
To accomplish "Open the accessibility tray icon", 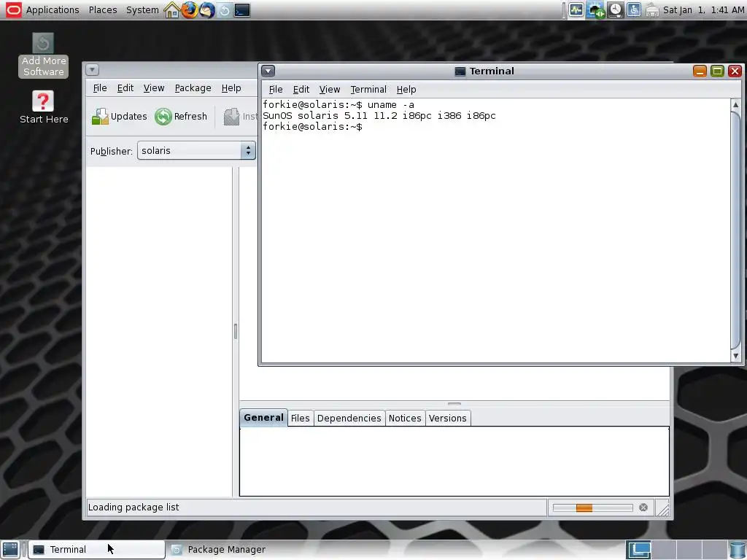I will pos(634,10).
